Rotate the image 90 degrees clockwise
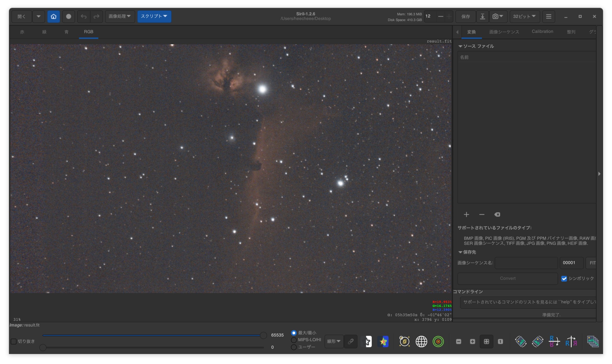 (x=537, y=341)
